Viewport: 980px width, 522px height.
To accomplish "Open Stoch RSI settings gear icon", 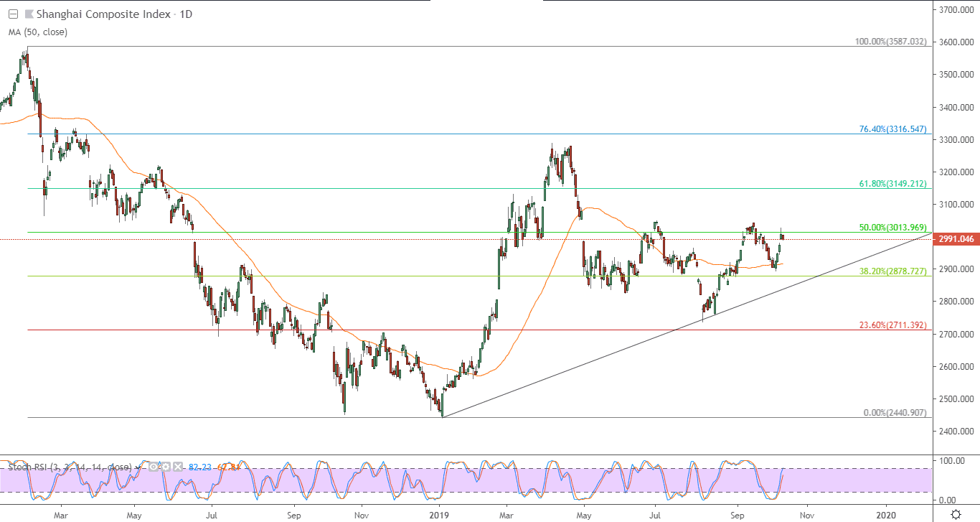I will click(165, 467).
